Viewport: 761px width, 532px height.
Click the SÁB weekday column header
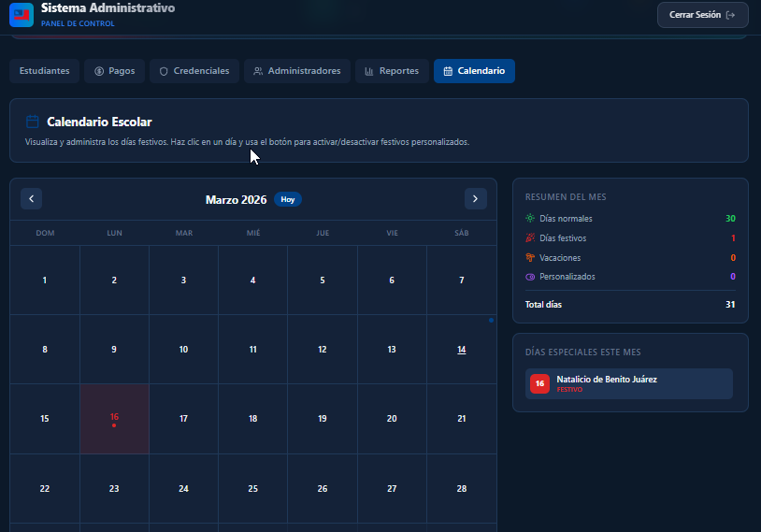click(x=462, y=233)
